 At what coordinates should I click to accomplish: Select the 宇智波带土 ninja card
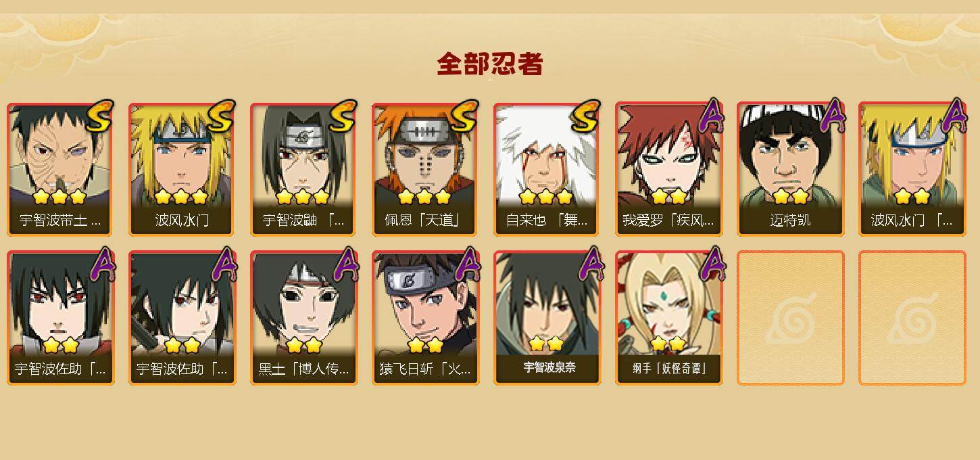(60, 169)
